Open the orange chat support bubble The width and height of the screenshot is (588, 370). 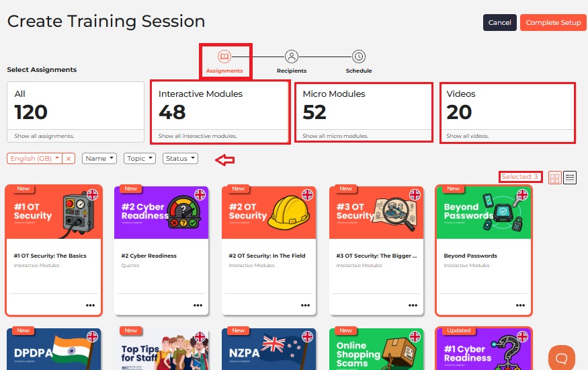pos(561,358)
